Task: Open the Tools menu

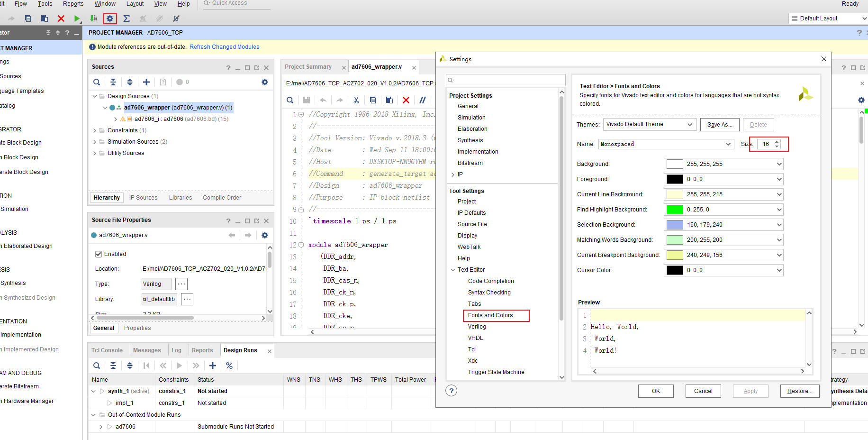Action: point(45,4)
